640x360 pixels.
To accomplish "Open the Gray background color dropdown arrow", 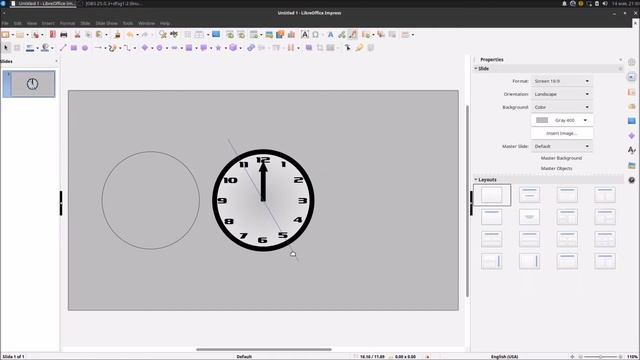I will [x=585, y=120].
